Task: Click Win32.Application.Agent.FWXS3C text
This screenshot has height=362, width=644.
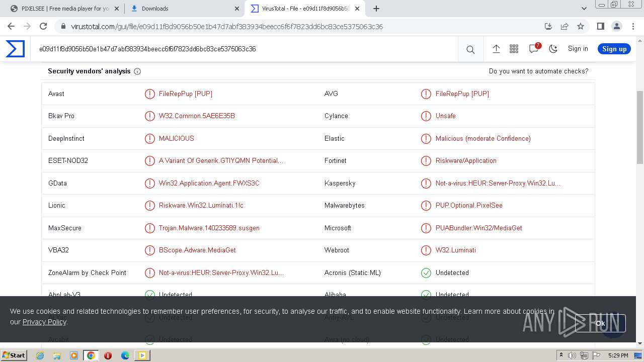Action: pos(209,184)
